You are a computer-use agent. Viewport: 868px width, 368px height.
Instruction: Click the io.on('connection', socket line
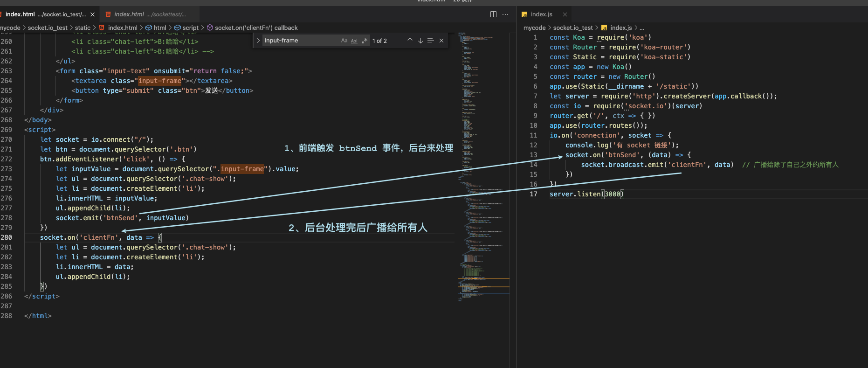pyautogui.click(x=610, y=135)
